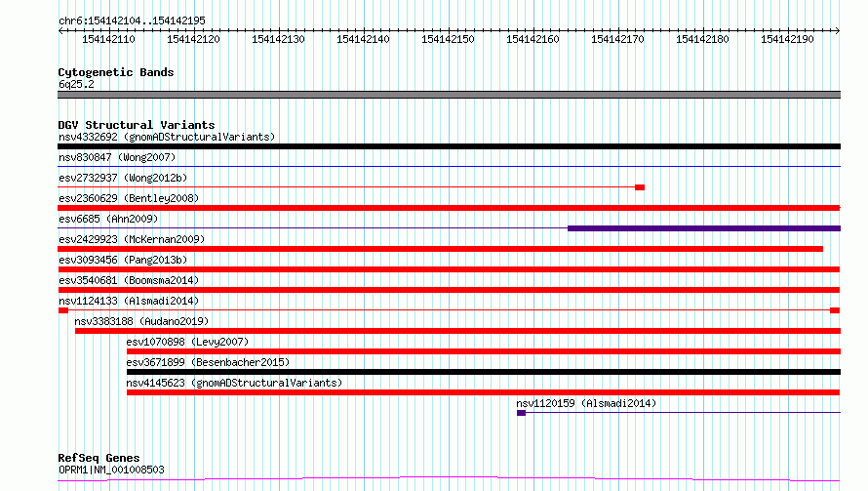Screen dimensions: 868x491
Task: Click the OPRM1|NM_001008503 gene label
Action: 111,470
